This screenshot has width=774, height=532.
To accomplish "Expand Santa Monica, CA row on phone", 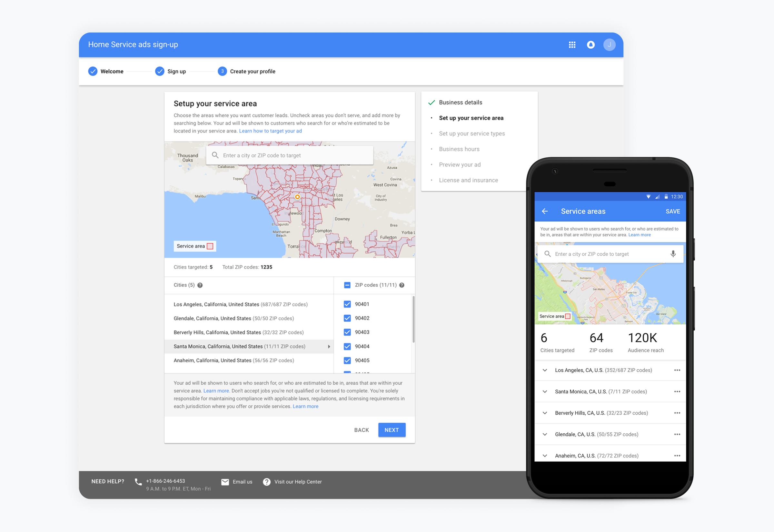I will [545, 392].
